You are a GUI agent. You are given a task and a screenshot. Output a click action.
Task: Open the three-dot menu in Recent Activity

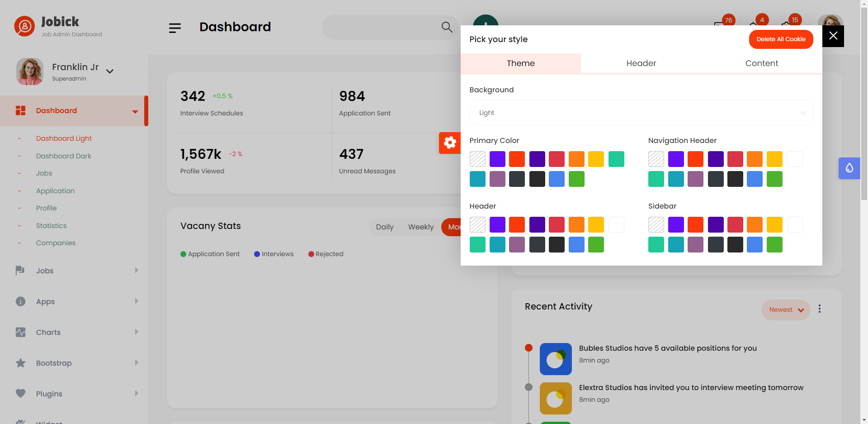(x=819, y=309)
